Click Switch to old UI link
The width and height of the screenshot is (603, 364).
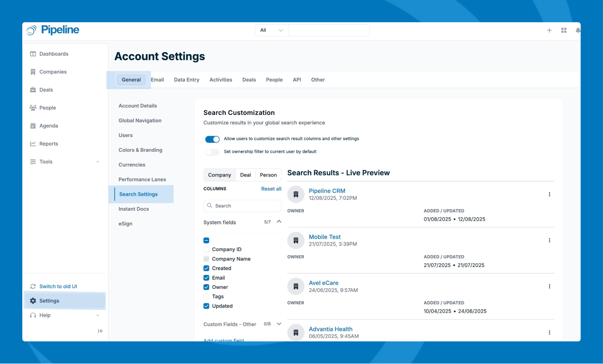coord(58,286)
